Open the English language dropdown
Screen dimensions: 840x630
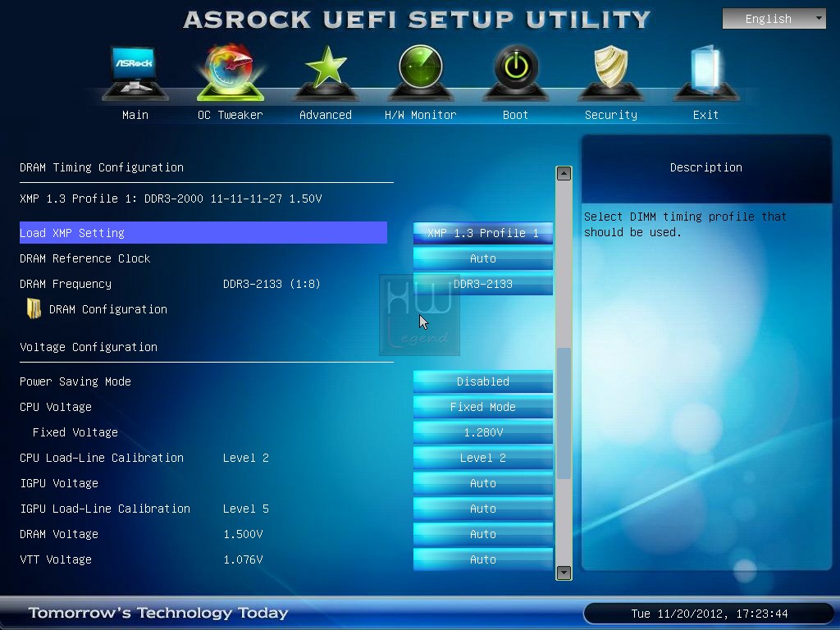tap(774, 19)
